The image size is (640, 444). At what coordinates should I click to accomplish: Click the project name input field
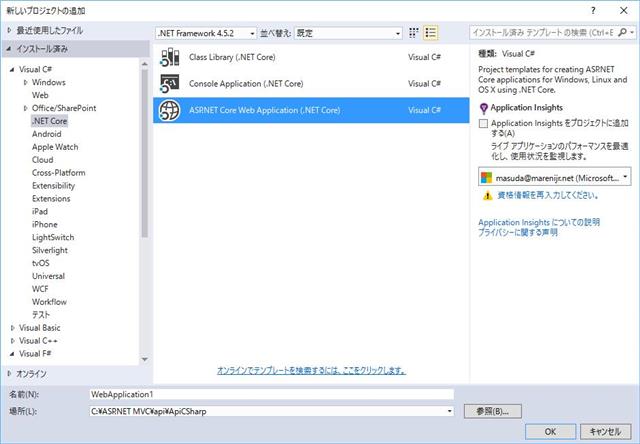[270, 395]
